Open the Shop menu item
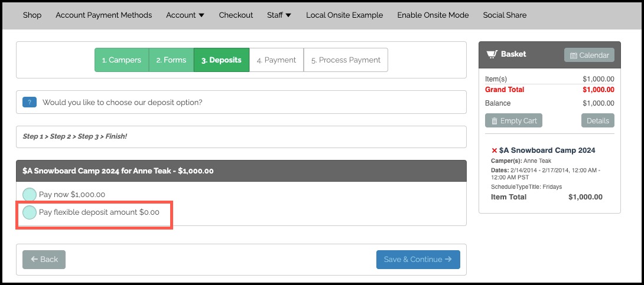The width and height of the screenshot is (644, 285). click(32, 15)
